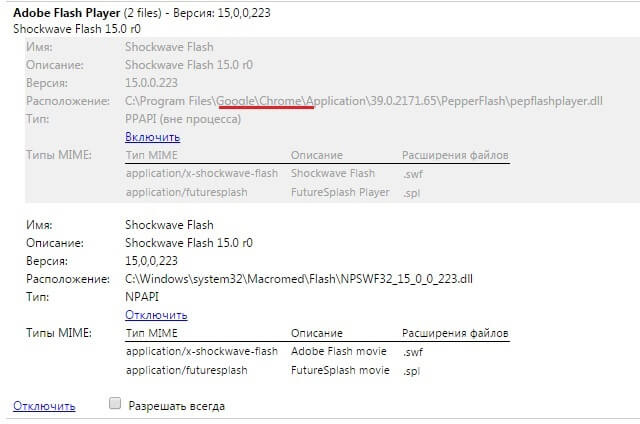Click .spl extension in the PPAPI table
The height and width of the screenshot is (424, 640).
point(411,193)
